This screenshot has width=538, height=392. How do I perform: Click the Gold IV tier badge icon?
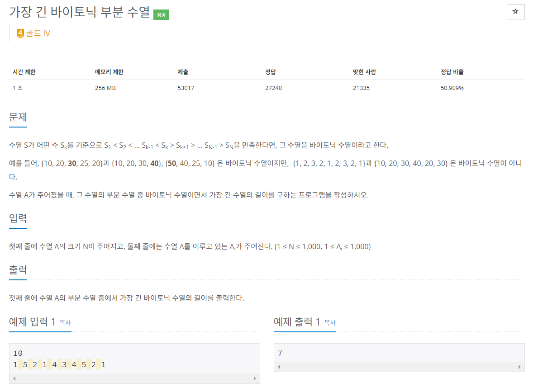pyautogui.click(x=19, y=33)
